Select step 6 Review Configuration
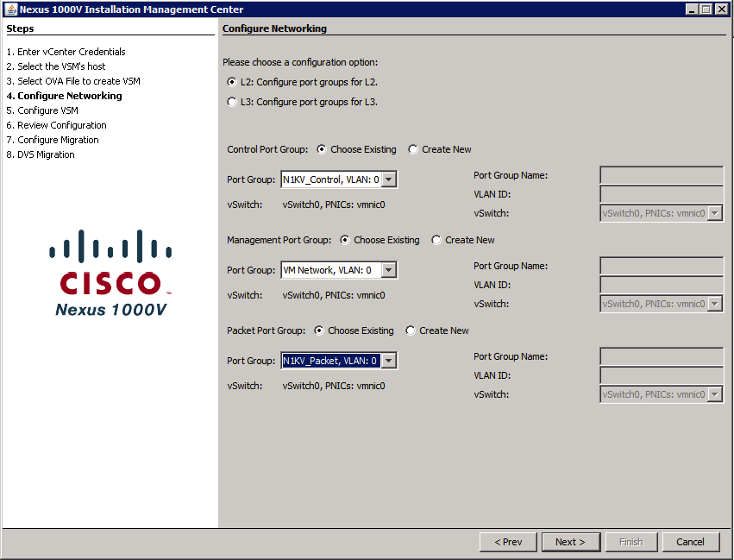Screen dimensions: 734x560 56,125
